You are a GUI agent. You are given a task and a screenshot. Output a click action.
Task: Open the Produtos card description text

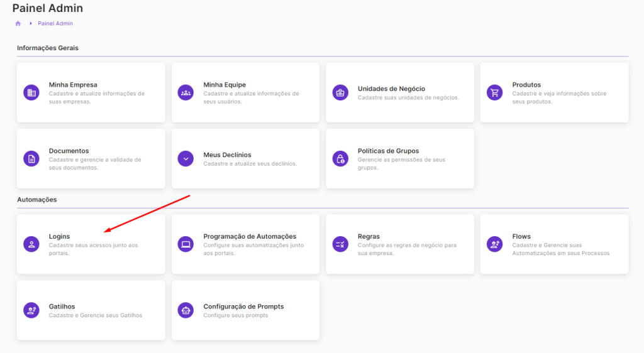pyautogui.click(x=558, y=97)
